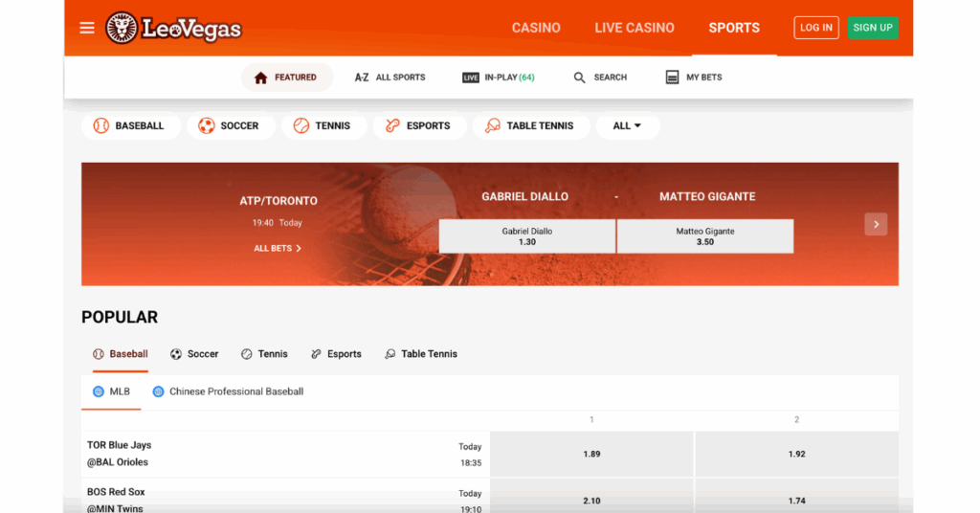Click the Search magnifier icon

[579, 78]
